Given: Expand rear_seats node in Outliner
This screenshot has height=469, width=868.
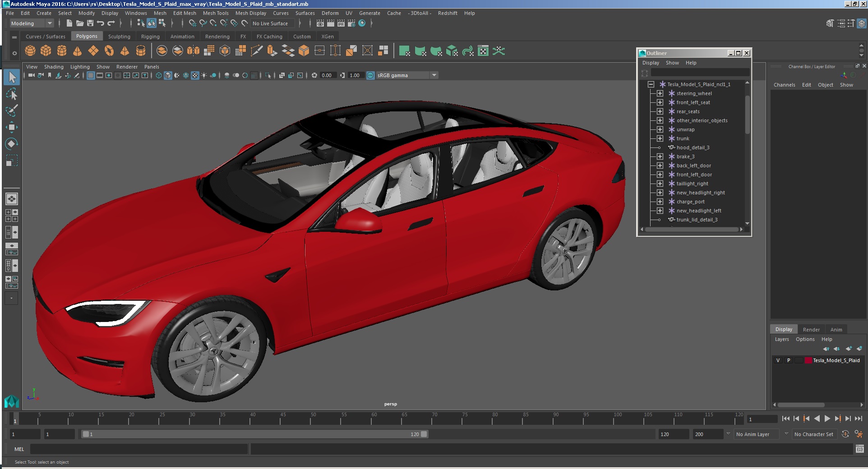Looking at the screenshot, I should (660, 111).
